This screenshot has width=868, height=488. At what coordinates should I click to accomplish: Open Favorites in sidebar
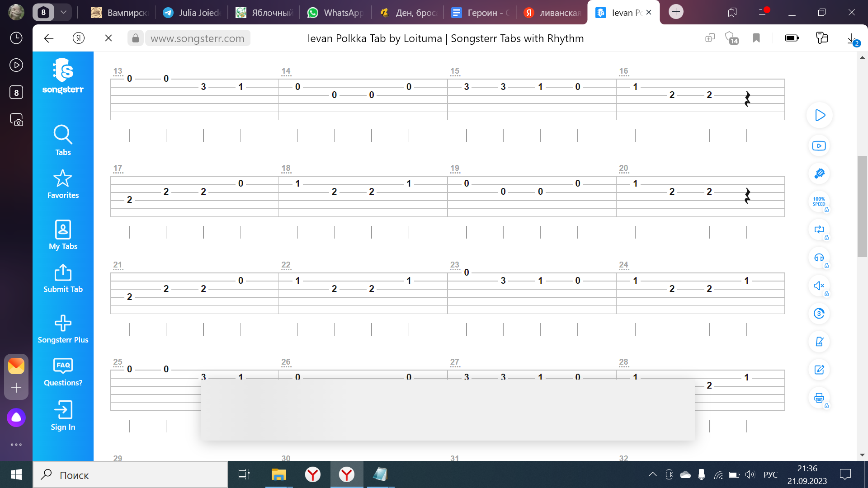coord(63,184)
